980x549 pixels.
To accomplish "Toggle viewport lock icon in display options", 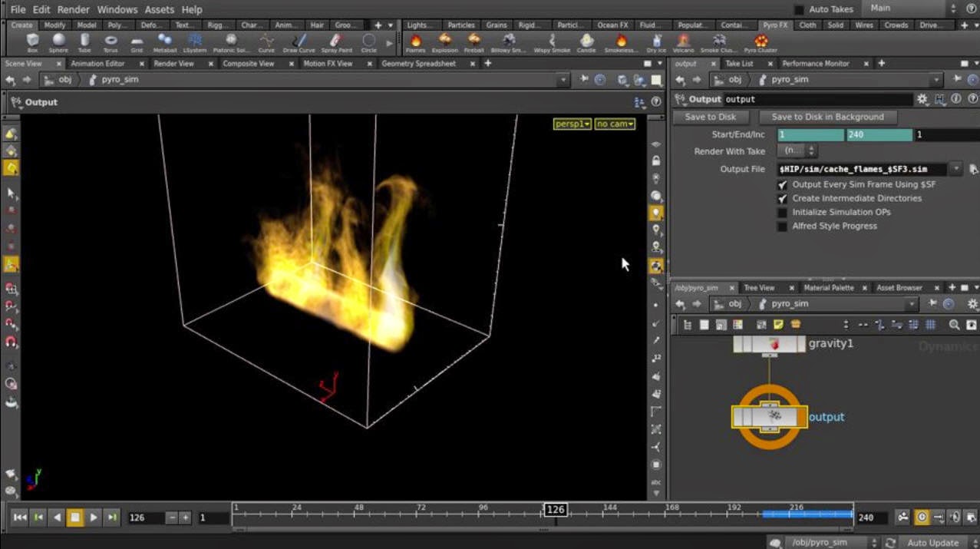I will point(656,161).
